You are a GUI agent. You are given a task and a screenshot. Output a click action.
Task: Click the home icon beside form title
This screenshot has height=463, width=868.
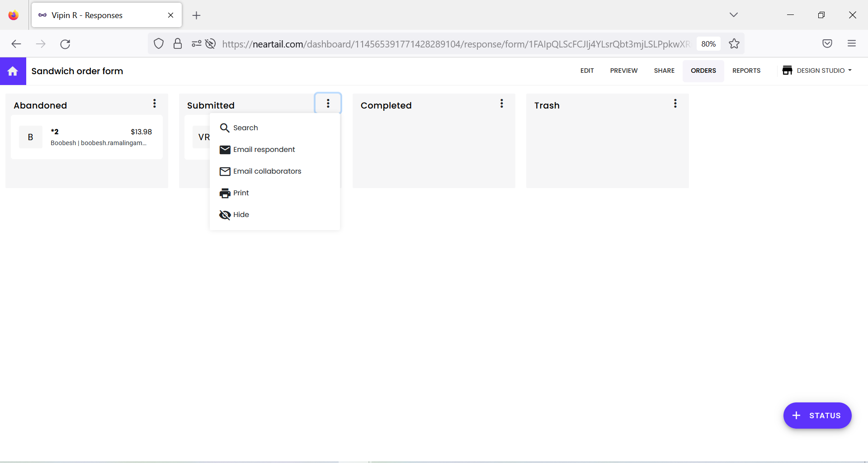[13, 71]
